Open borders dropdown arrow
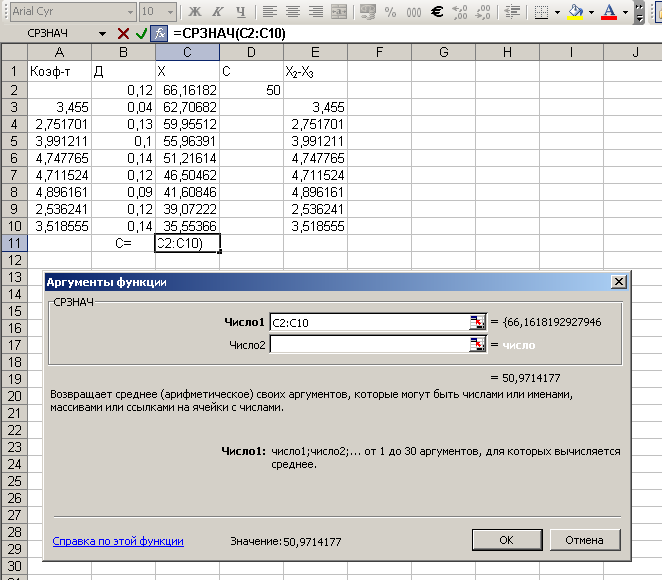This screenshot has width=662, height=580. pos(557,12)
